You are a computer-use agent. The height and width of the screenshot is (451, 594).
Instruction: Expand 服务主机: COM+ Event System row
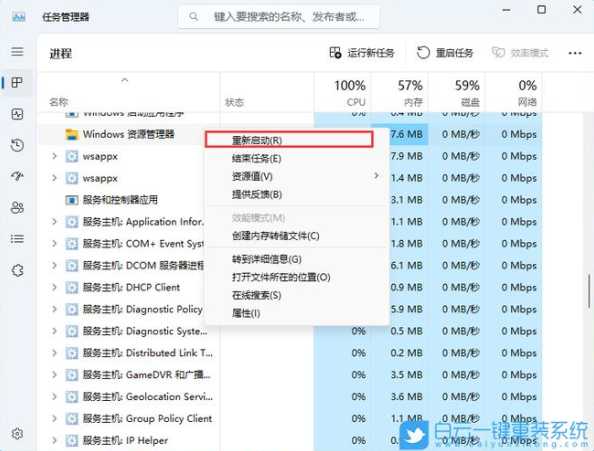pyautogui.click(x=54, y=243)
